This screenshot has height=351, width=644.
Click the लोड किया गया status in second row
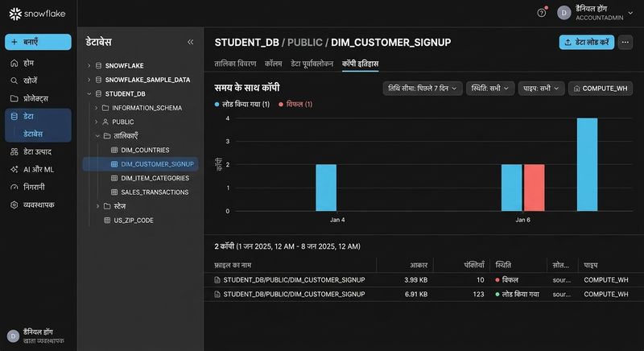coord(517,295)
